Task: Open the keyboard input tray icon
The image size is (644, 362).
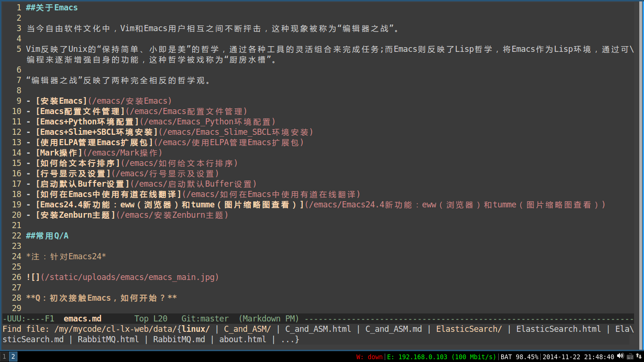Action: coord(630,356)
